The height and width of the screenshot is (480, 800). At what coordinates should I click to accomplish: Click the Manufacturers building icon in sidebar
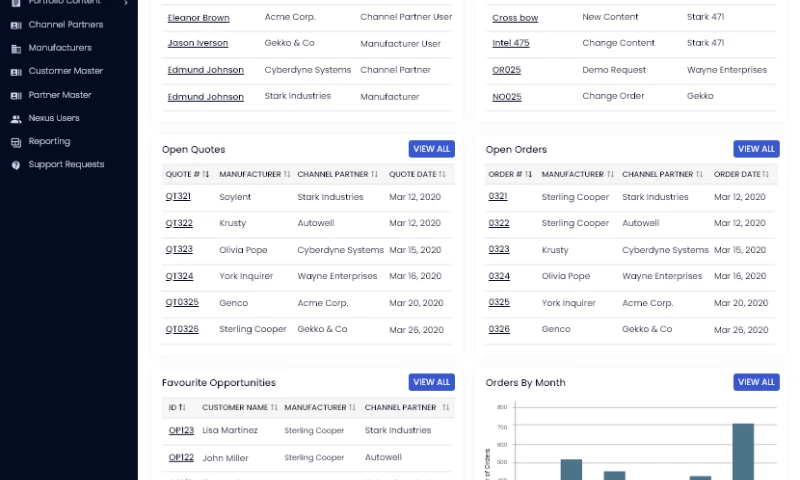pyautogui.click(x=16, y=48)
